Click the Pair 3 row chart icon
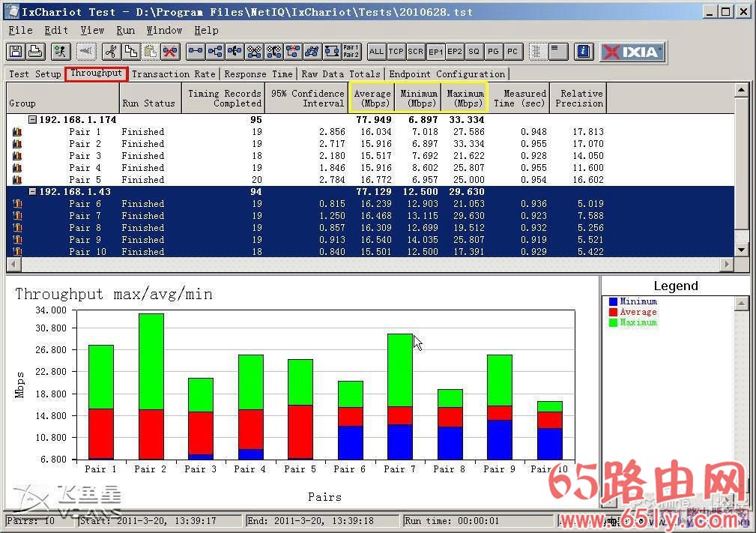Image resolution: width=756 pixels, height=533 pixels. 17,156
